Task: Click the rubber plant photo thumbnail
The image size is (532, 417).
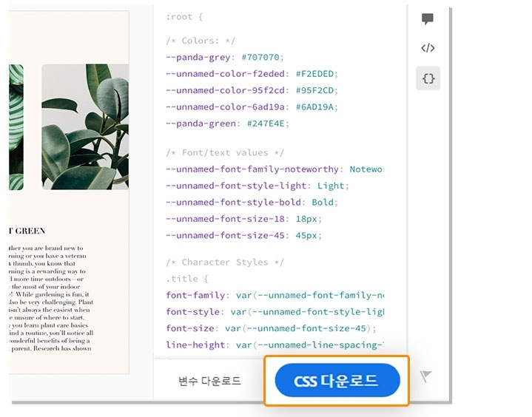Action: tap(85, 126)
